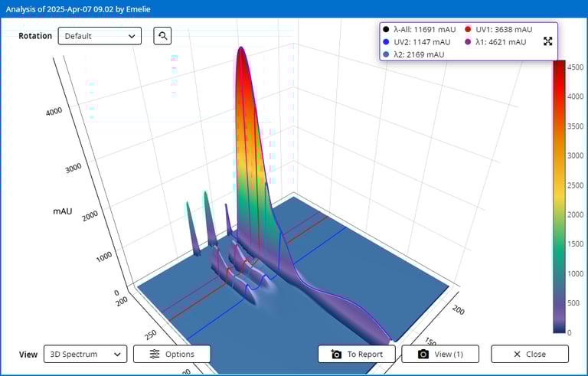
Task: Click the sliders icon on the Options button
Action: (x=155, y=354)
